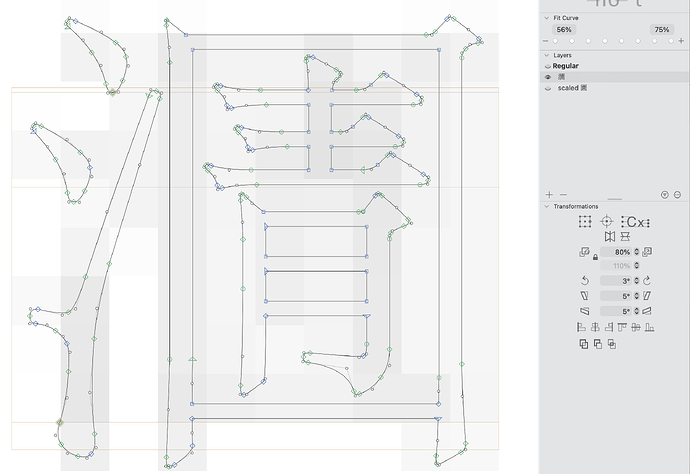Screen dimensions: 690x474
Task: Toggle the scale proportion lock
Action: tap(595, 259)
